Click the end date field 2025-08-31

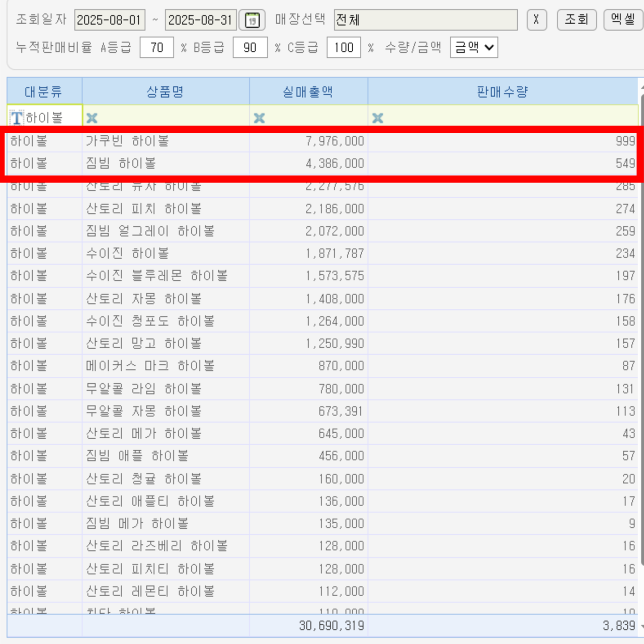point(201,20)
